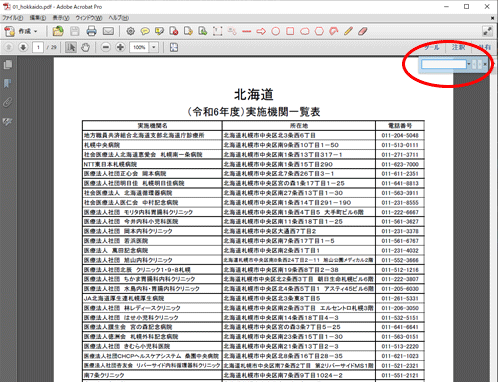This screenshot has width=498, height=382.
Task: Go to the next page arrow
Action: coord(23,47)
